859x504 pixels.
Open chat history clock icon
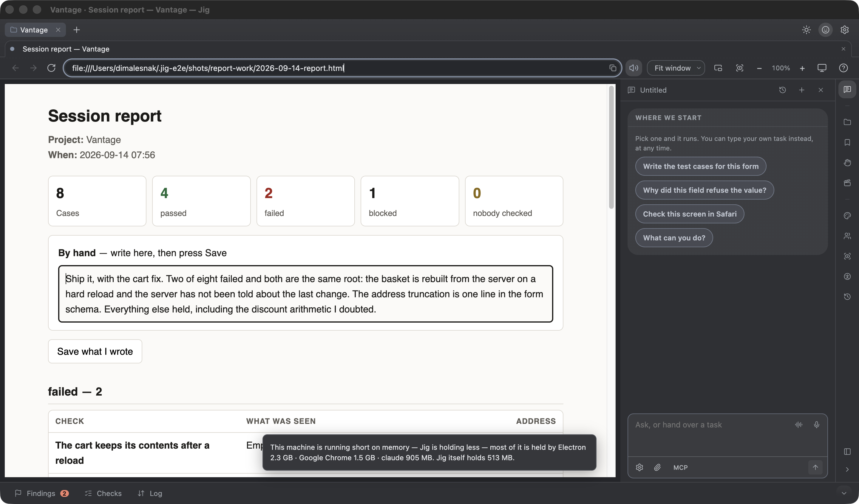click(x=782, y=90)
